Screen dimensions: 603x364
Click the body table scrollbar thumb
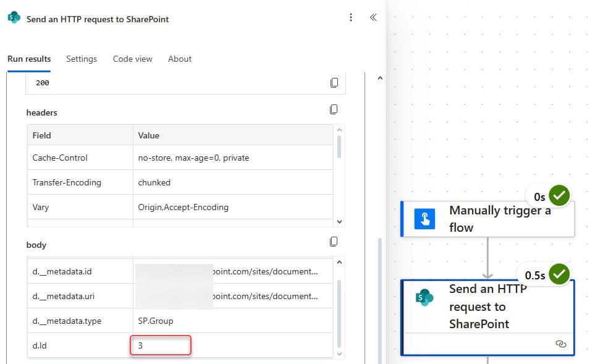tap(339, 314)
